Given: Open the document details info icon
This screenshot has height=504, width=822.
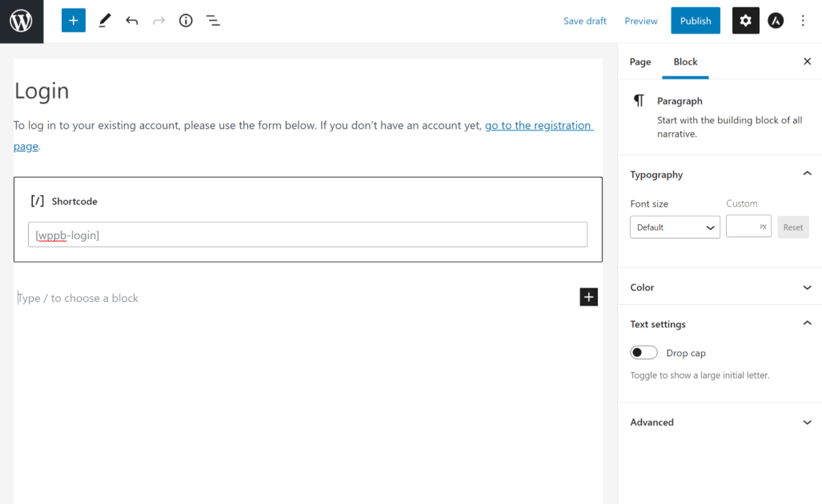Looking at the screenshot, I should [x=186, y=21].
